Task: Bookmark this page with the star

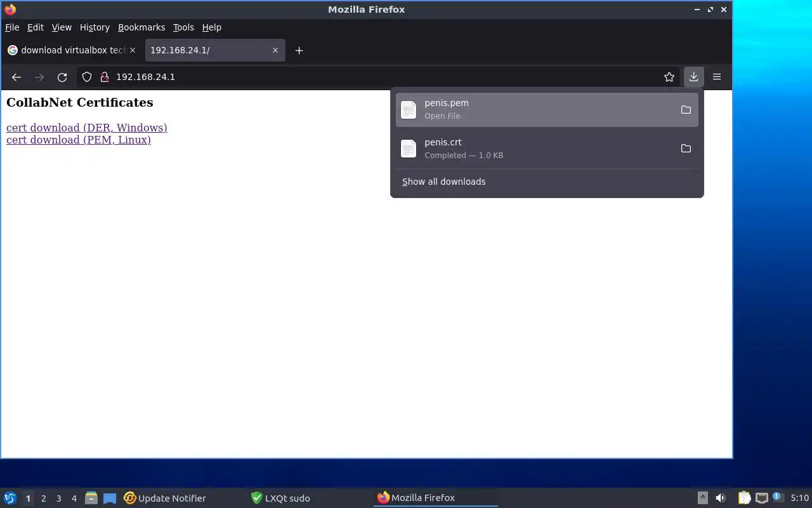Action: coord(669,77)
